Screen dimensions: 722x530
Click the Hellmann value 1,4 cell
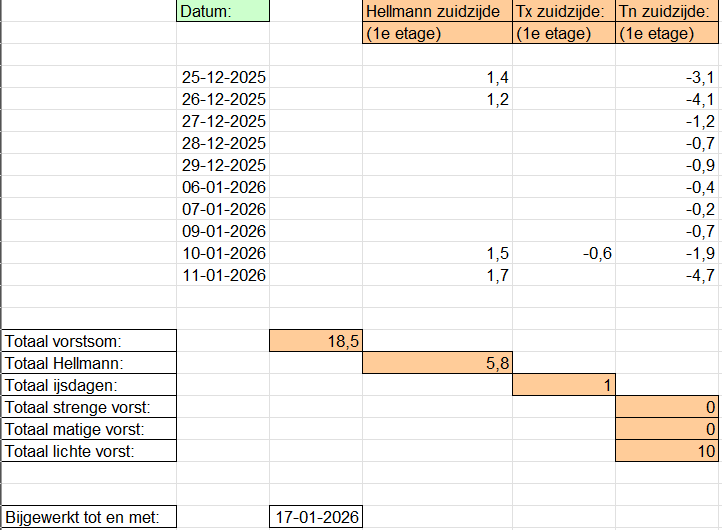click(437, 77)
